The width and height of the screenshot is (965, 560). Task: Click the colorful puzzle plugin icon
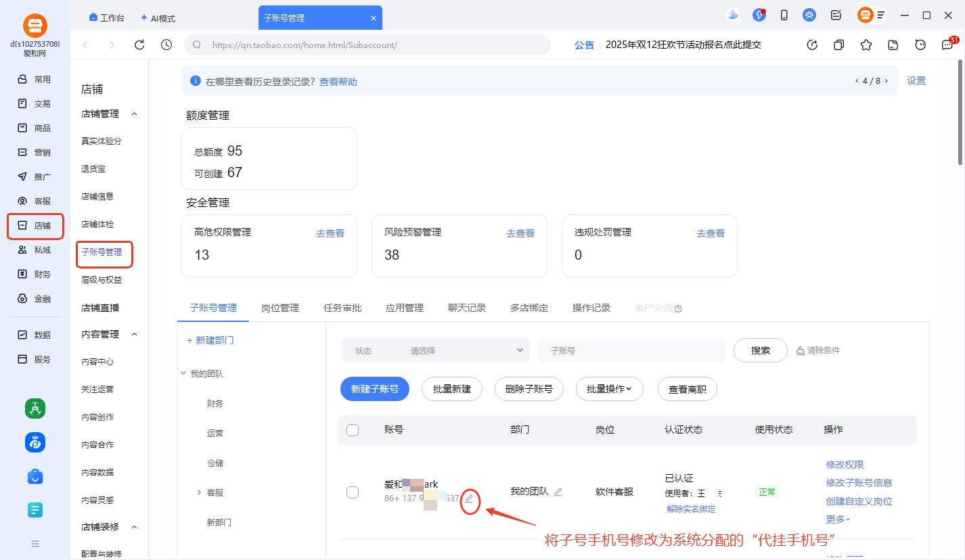pyautogui.click(x=733, y=15)
